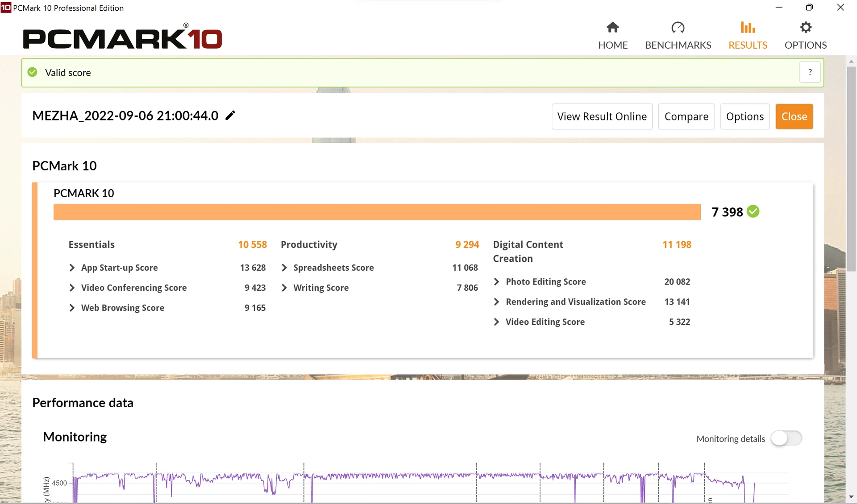The height and width of the screenshot is (504, 857).
Task: Click the Photo Editing value 20 082
Action: click(x=677, y=281)
